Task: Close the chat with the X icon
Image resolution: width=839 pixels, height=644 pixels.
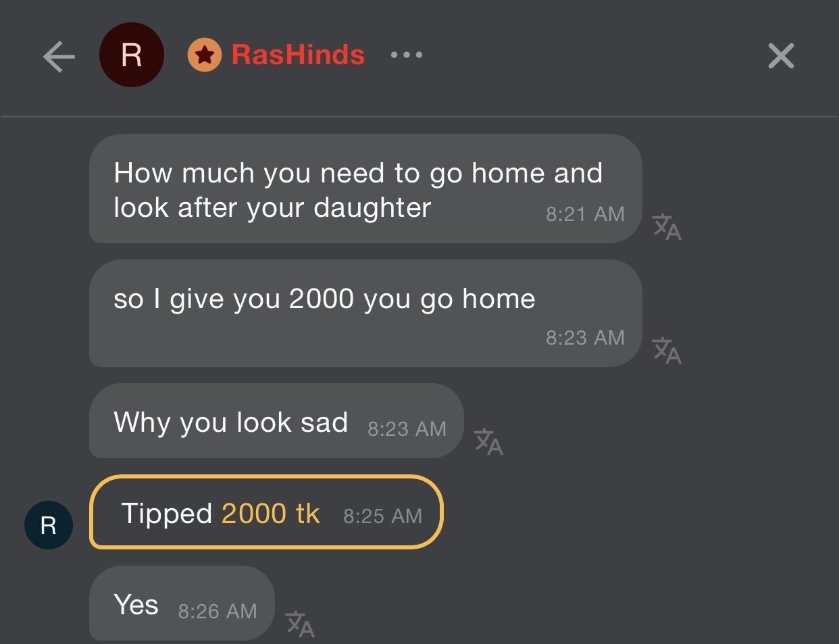Action: click(x=781, y=56)
